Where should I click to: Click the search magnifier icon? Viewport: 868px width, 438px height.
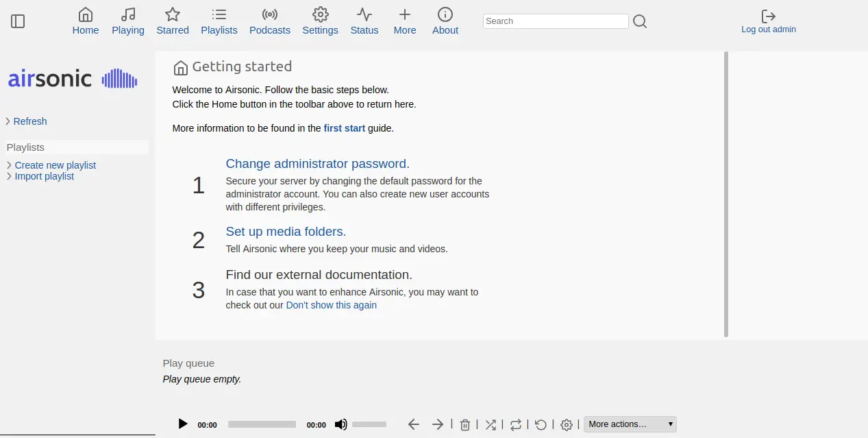(640, 21)
